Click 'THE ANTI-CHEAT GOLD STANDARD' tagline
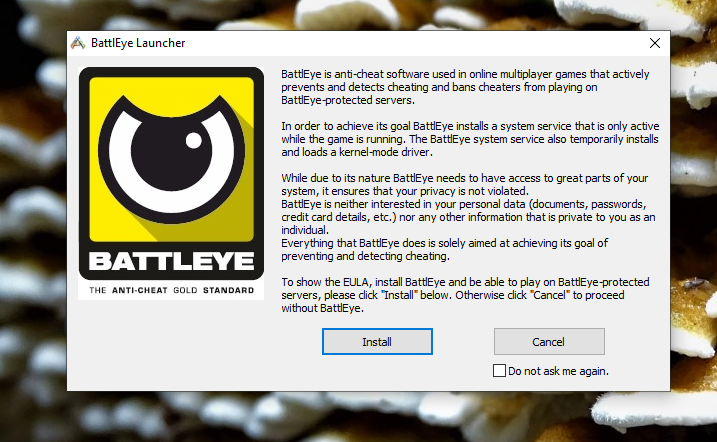This screenshot has width=717, height=442. tap(171, 290)
